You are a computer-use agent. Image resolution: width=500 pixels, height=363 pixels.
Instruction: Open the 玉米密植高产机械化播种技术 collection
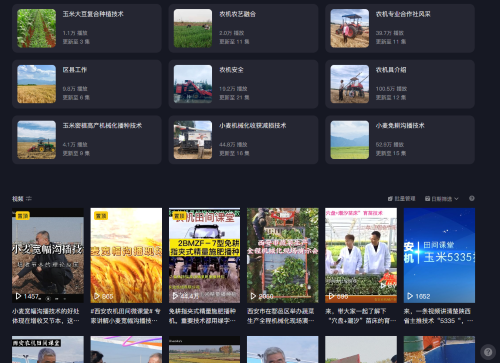pyautogui.click(x=87, y=140)
